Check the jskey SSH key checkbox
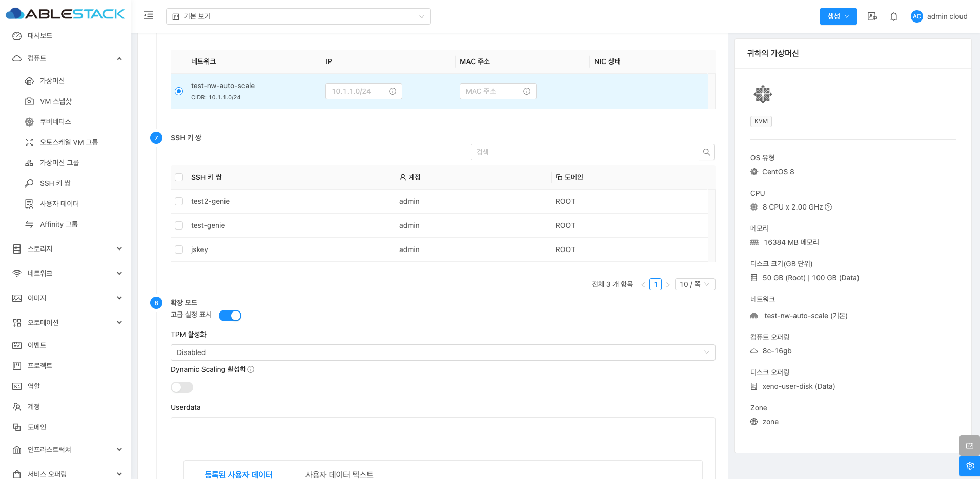The height and width of the screenshot is (479, 980). click(x=179, y=249)
